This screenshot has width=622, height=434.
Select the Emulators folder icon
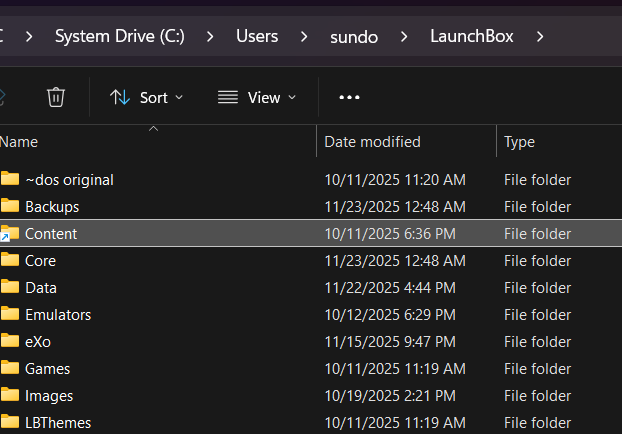(x=11, y=315)
